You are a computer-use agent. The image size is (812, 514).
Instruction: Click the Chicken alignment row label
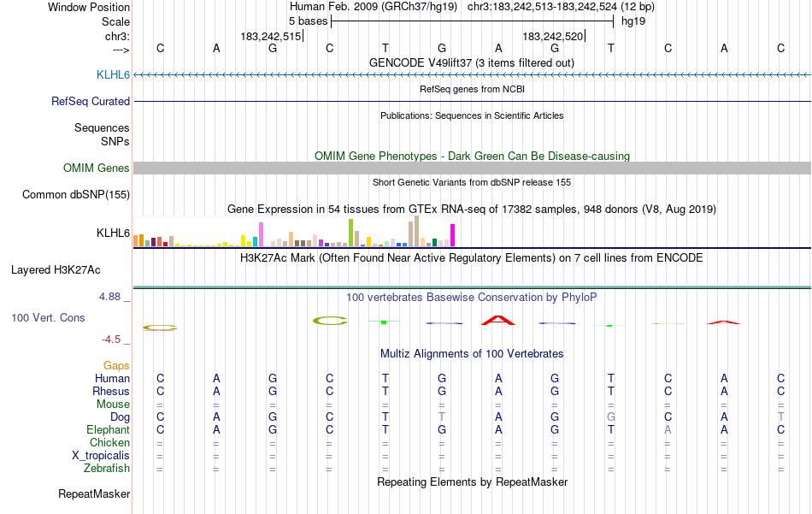(109, 442)
